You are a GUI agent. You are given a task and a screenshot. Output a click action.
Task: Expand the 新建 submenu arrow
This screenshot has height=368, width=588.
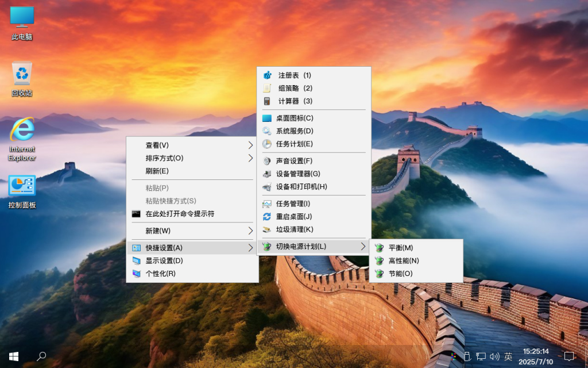(x=251, y=231)
